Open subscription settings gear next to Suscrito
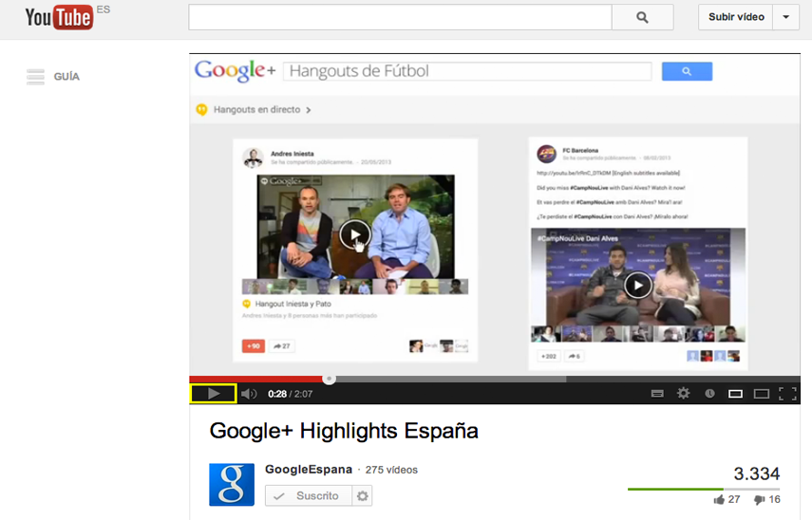The image size is (812, 520). [x=363, y=495]
